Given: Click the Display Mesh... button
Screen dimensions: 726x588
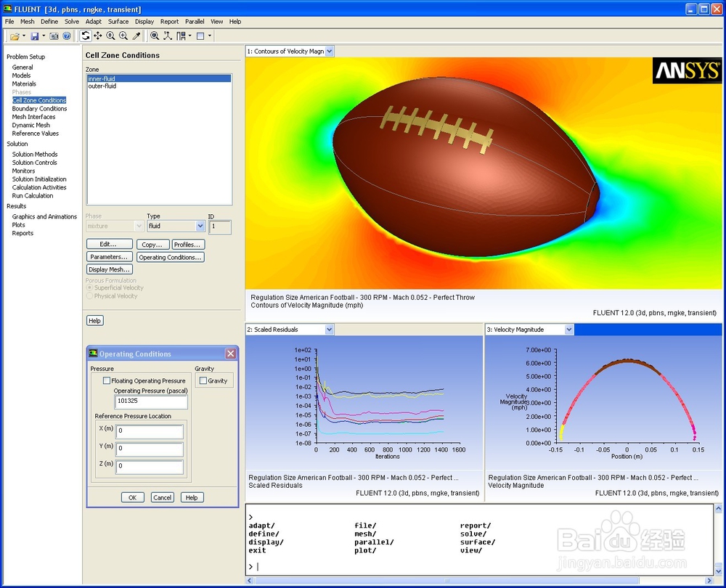Looking at the screenshot, I should click(x=110, y=269).
